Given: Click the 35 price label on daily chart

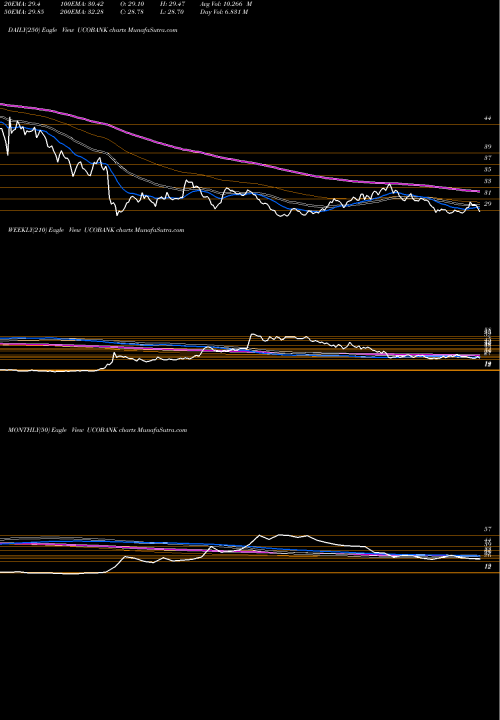Looking at the screenshot, I should point(488,169).
